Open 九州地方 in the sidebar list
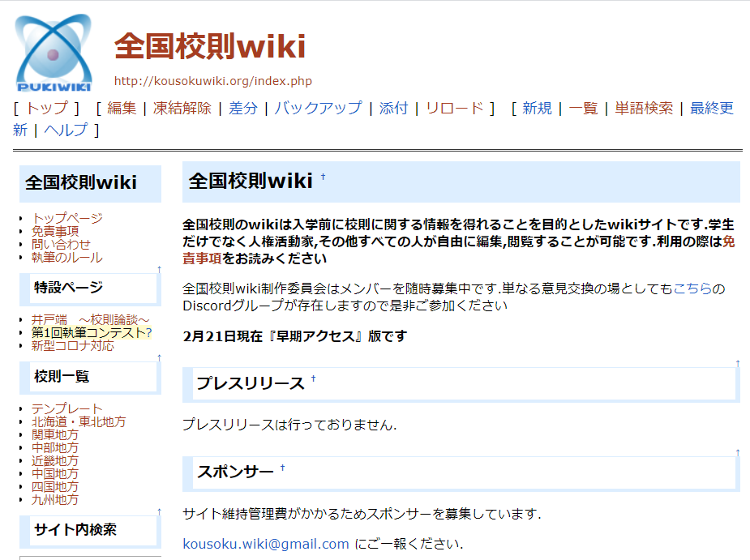The height and width of the screenshot is (560, 750). click(x=55, y=499)
